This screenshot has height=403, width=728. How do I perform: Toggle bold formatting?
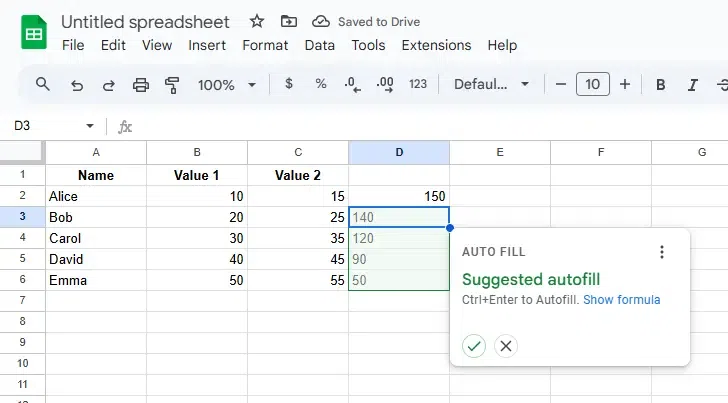[x=661, y=85]
